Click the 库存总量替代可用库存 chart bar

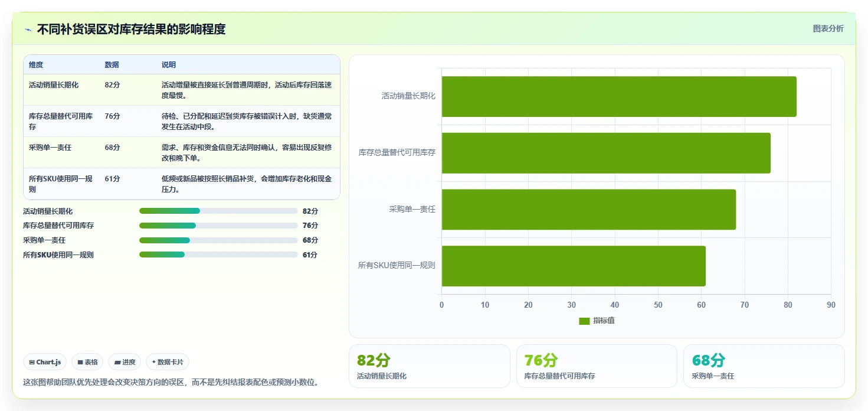pos(606,153)
